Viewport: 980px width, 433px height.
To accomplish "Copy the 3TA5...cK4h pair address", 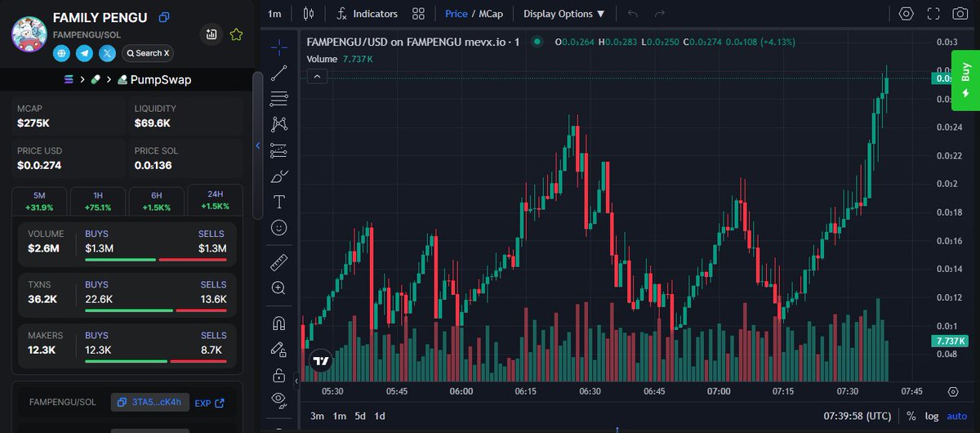I will [150, 403].
